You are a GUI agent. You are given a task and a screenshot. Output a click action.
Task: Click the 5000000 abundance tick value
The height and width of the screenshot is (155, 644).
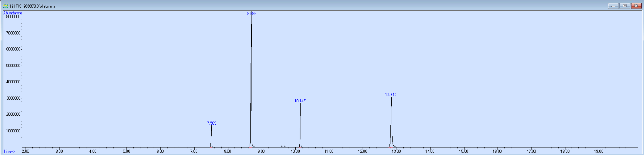click(13, 66)
